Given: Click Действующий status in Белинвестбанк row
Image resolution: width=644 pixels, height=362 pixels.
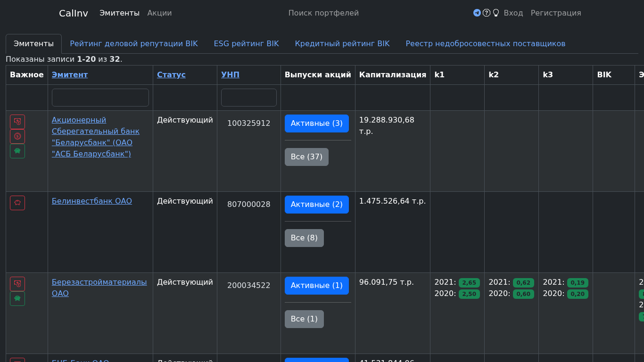Looking at the screenshot, I should (x=185, y=201).
